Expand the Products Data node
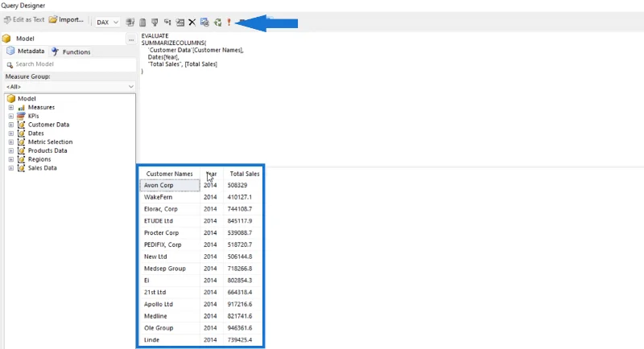The height and width of the screenshot is (349, 644). [x=11, y=150]
